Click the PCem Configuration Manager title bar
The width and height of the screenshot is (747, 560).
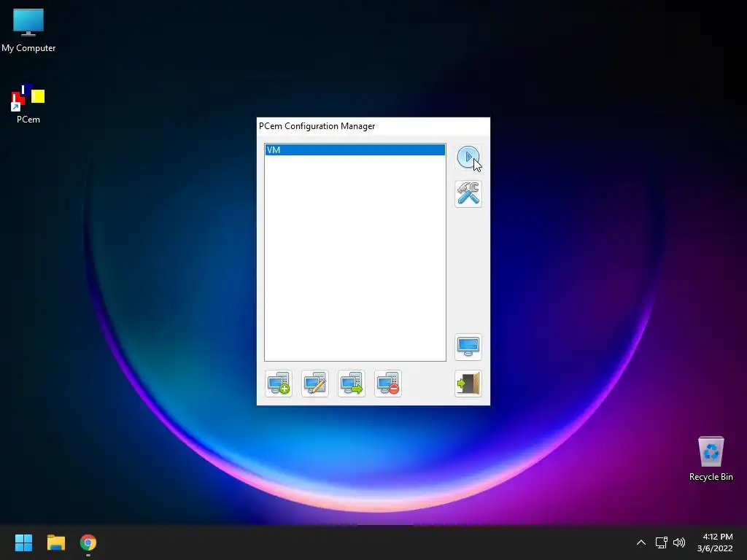(x=373, y=126)
